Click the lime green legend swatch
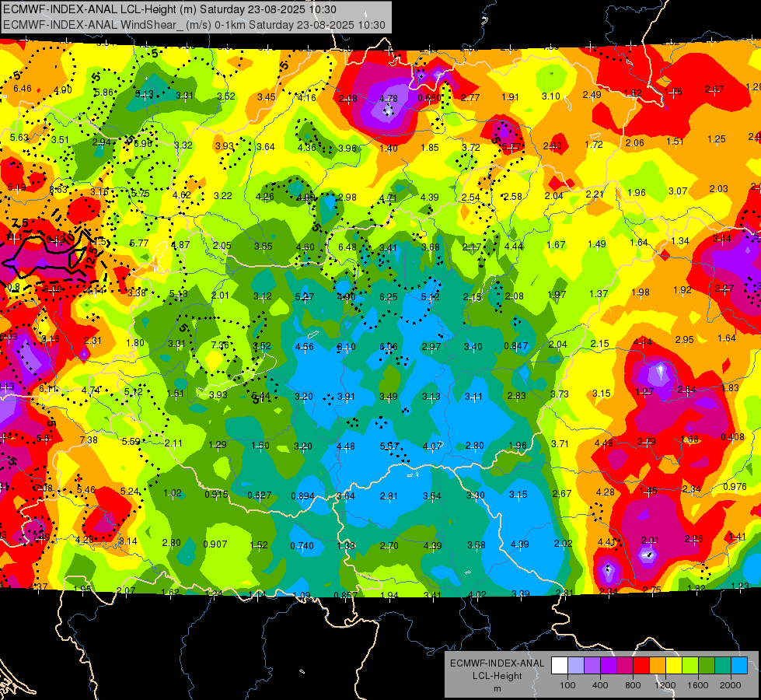The image size is (761, 700). click(690, 666)
